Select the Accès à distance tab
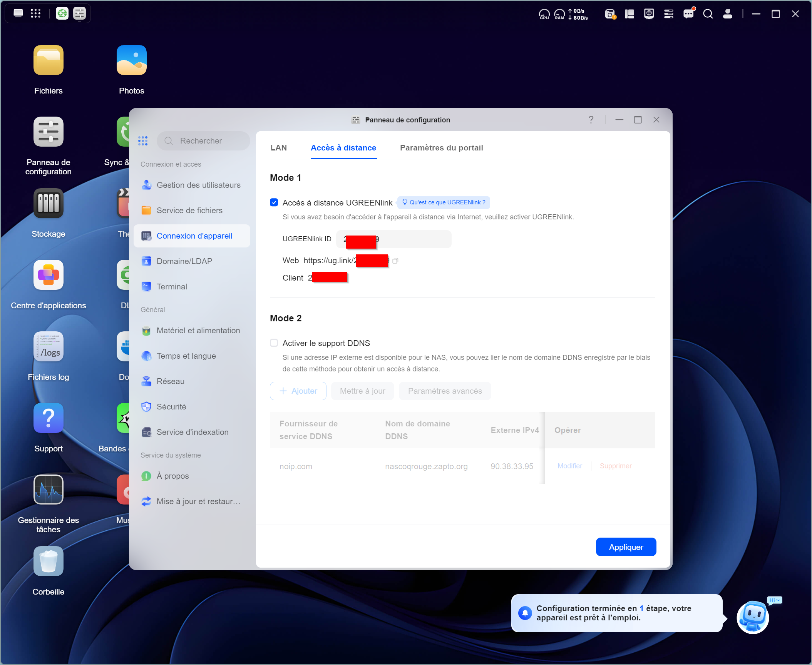812x665 pixels. pyautogui.click(x=343, y=148)
